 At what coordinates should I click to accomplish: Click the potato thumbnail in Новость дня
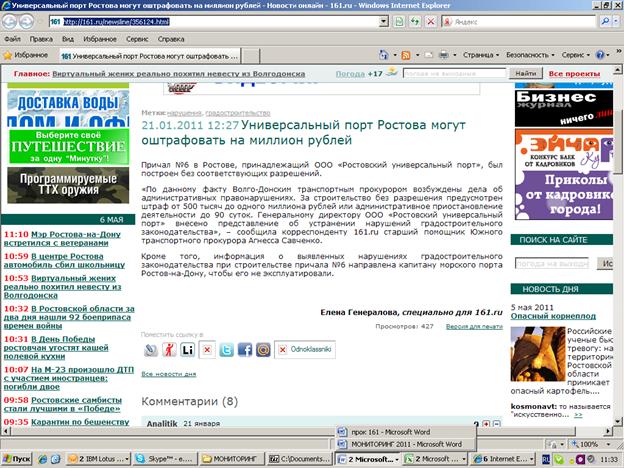point(538,354)
